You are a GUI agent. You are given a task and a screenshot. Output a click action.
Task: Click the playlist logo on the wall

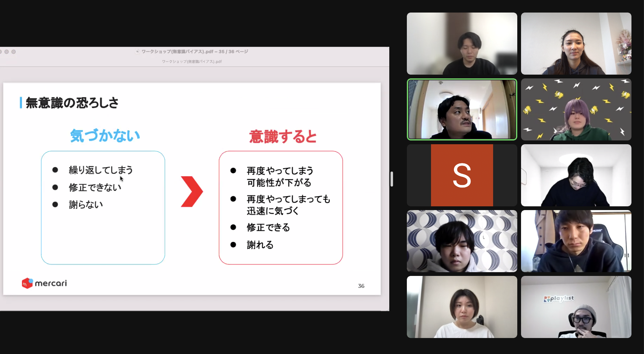(559, 299)
